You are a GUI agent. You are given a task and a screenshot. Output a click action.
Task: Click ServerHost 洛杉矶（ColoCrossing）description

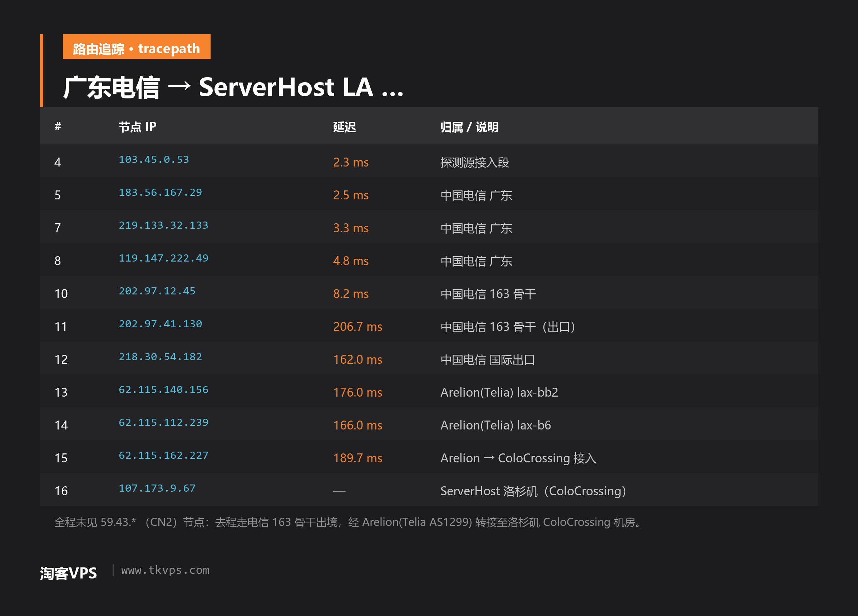[x=534, y=491]
